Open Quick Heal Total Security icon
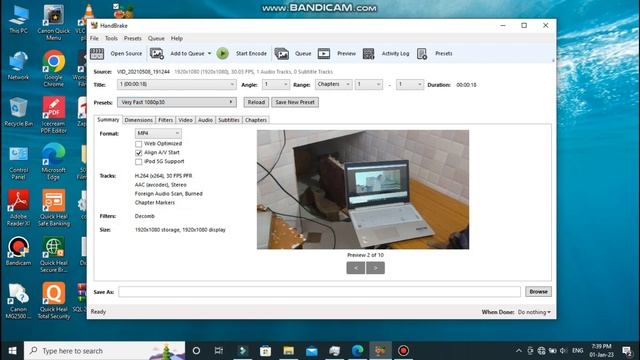Screen dimensions: 640x360 point(53,301)
